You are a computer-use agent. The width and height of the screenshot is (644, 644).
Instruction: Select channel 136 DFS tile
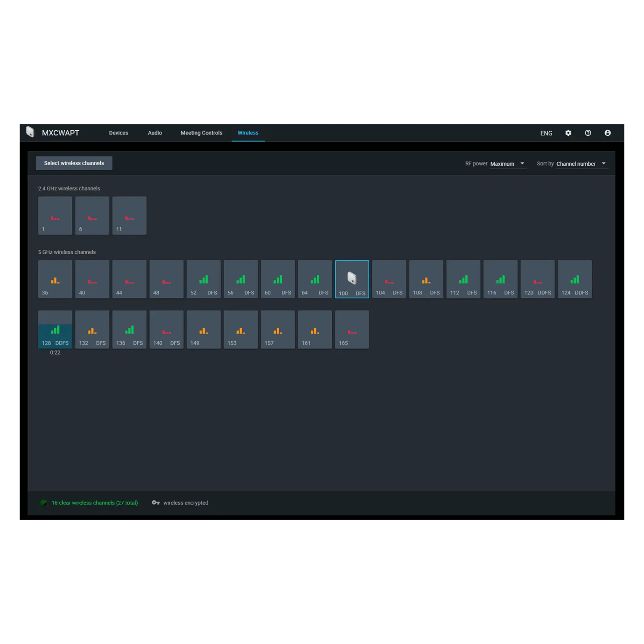[129, 329]
